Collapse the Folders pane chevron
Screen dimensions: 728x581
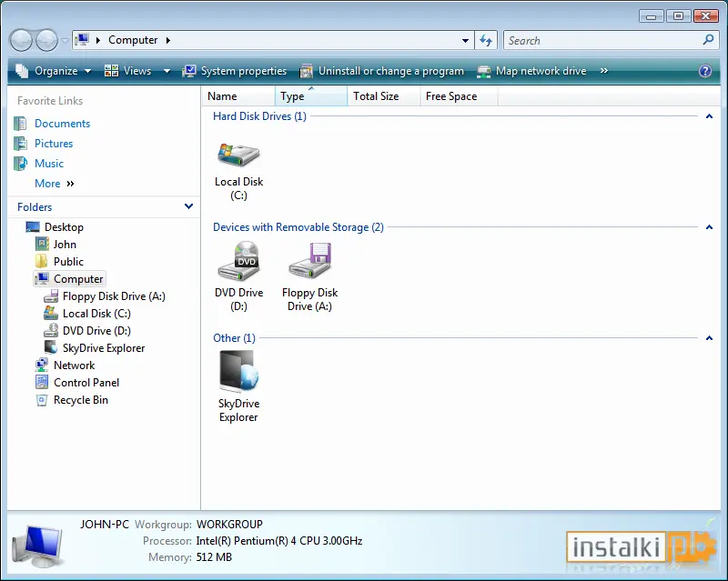click(188, 206)
